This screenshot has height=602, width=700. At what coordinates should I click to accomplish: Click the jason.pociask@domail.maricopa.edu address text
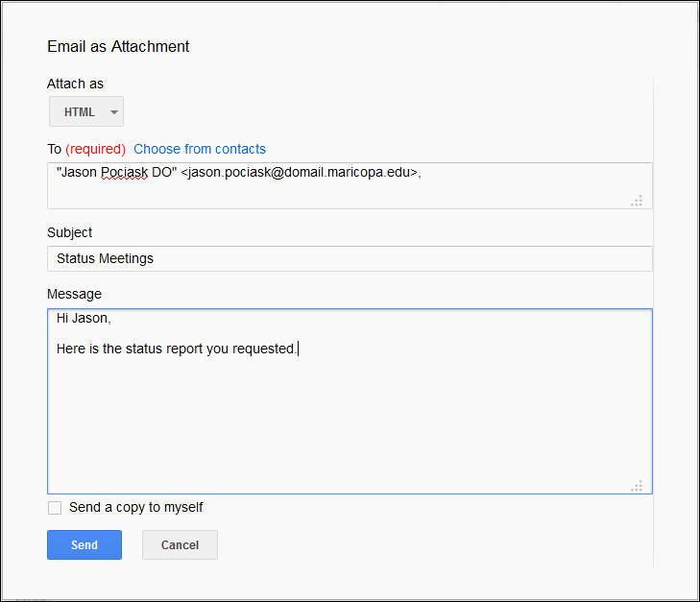pyautogui.click(x=301, y=173)
